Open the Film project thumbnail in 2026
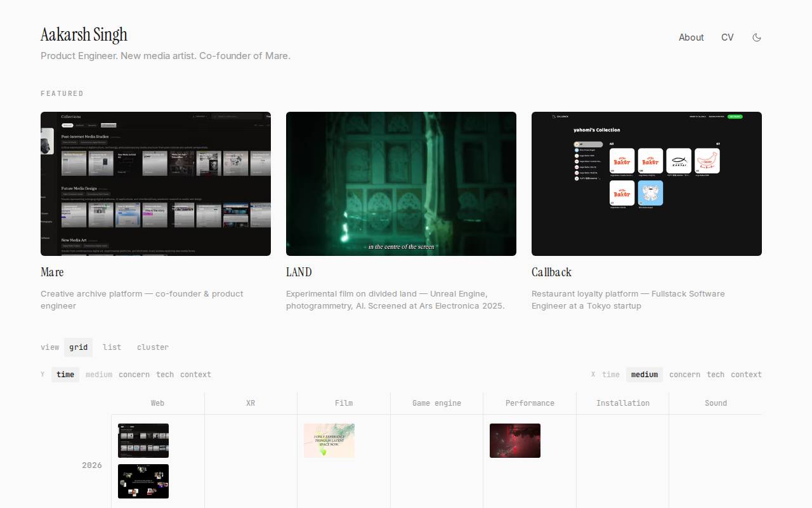Image resolution: width=812 pixels, height=508 pixels. coord(329,441)
